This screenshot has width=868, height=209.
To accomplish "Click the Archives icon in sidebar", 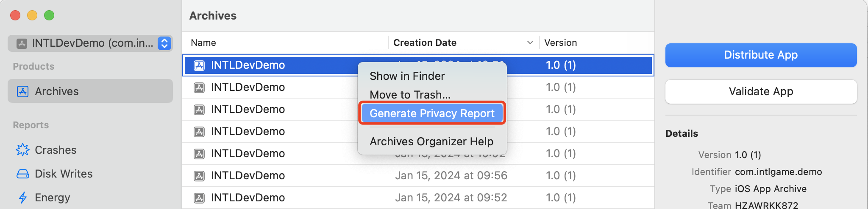I will coord(22,91).
